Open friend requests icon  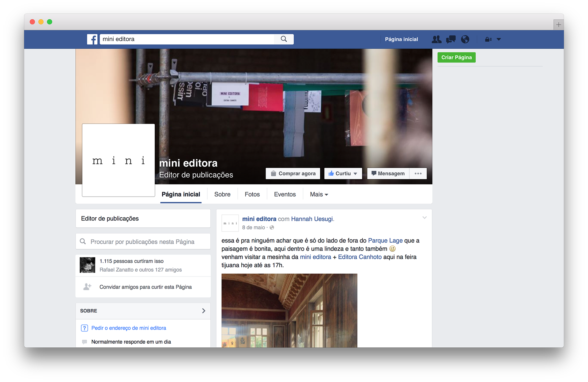pyautogui.click(x=436, y=39)
